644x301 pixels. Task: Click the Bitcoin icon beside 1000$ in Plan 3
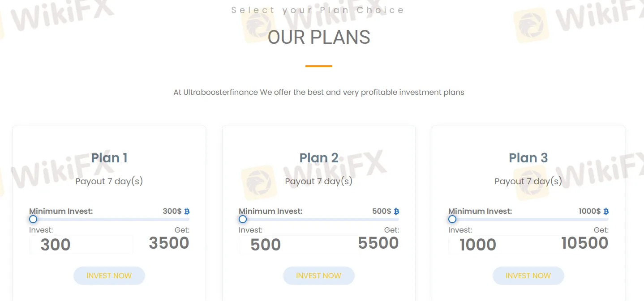pyautogui.click(x=606, y=211)
